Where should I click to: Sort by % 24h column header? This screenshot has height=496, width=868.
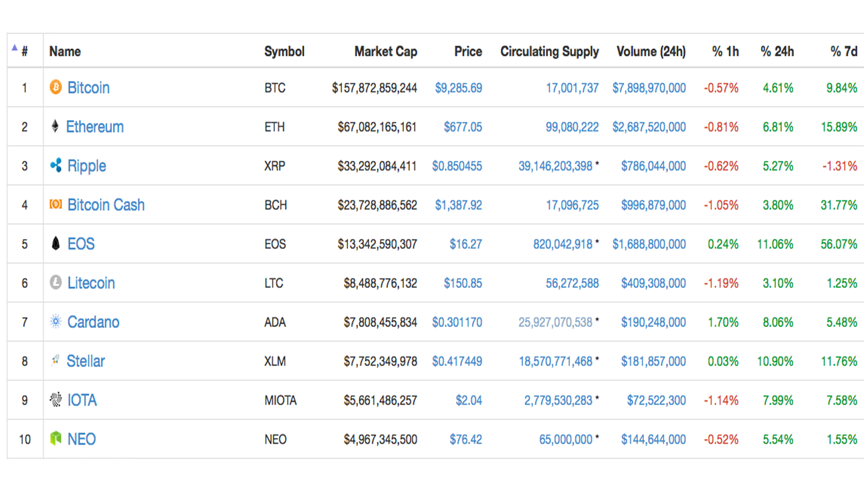click(x=777, y=51)
